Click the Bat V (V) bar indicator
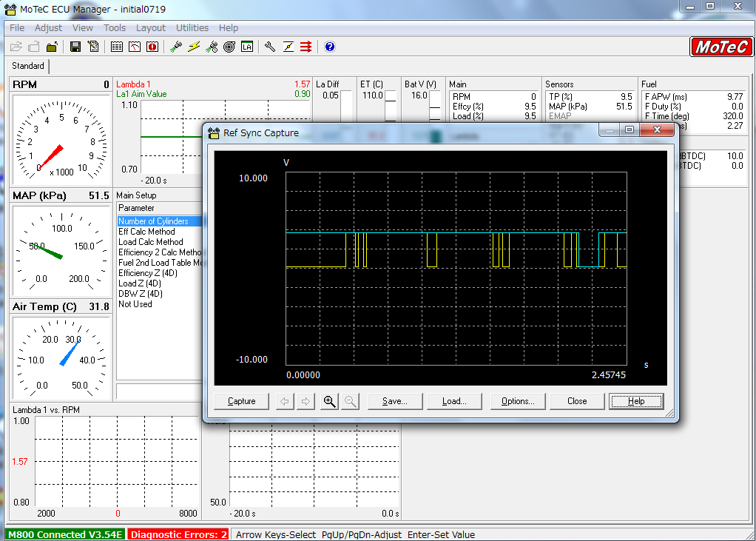The height and width of the screenshot is (541, 756). tap(435, 106)
